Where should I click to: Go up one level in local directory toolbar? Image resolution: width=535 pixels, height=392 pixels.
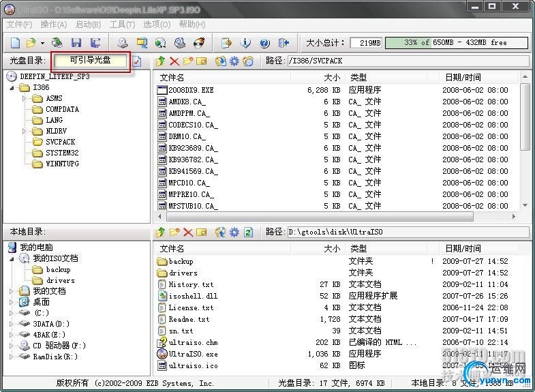pos(160,232)
